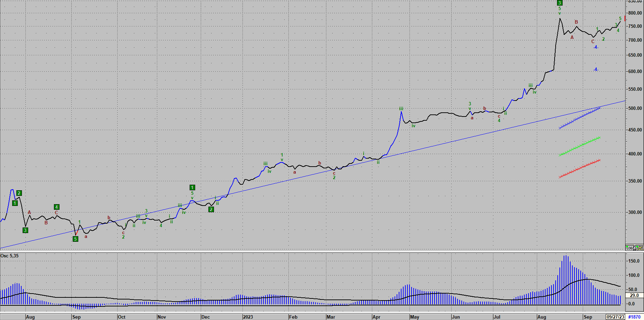Screen dimensions: 644x320
Task: Click the Apr label on time axis
Action: coord(376,317)
